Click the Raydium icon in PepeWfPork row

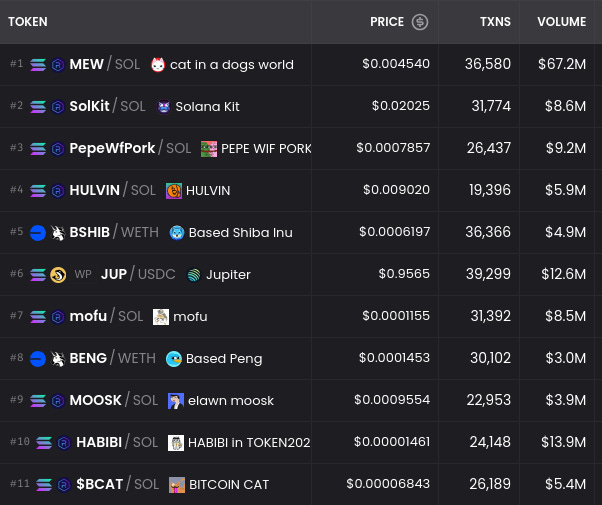pos(58,149)
